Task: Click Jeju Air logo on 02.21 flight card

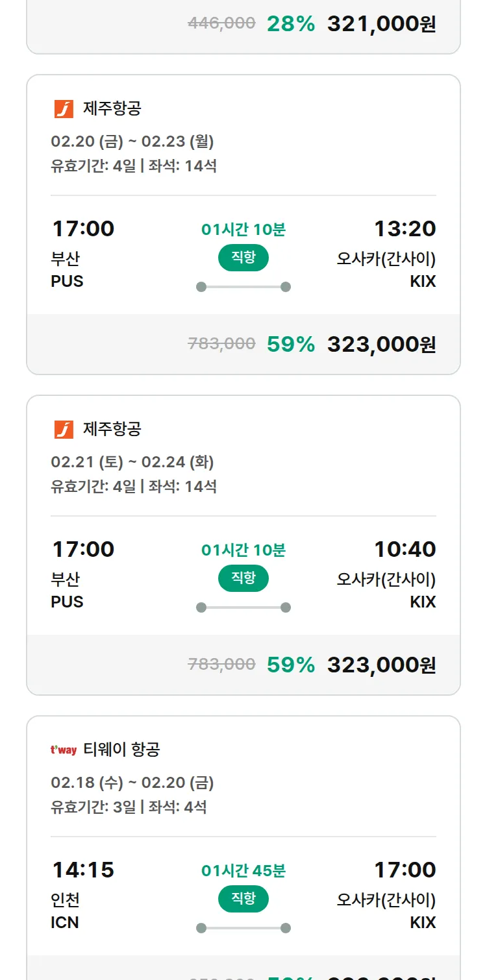Action: point(64,429)
